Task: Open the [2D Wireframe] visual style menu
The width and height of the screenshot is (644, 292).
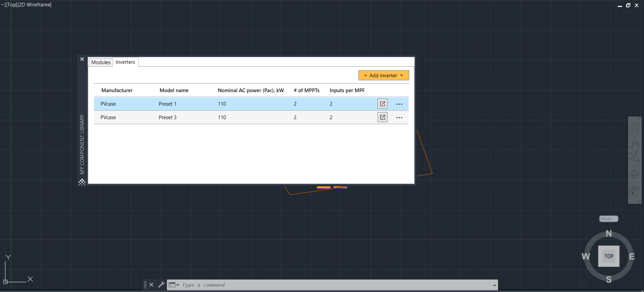Action: click(x=34, y=5)
